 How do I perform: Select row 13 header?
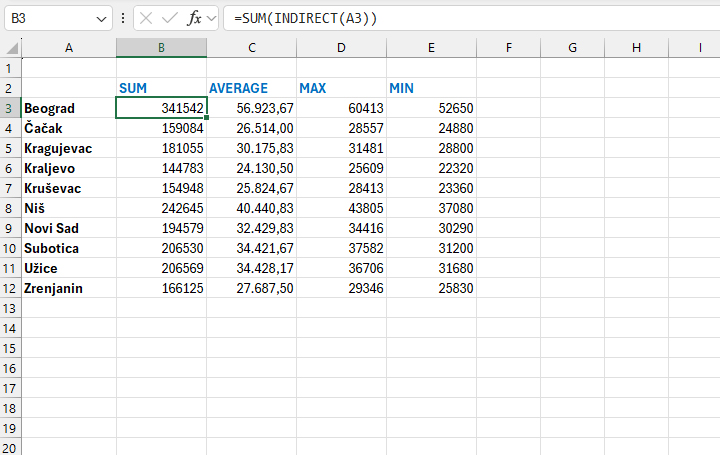10,309
